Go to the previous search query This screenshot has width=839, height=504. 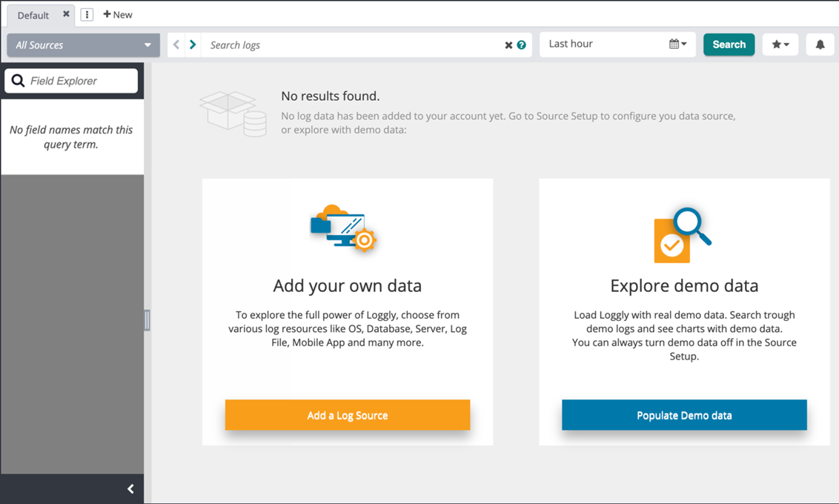tap(176, 44)
